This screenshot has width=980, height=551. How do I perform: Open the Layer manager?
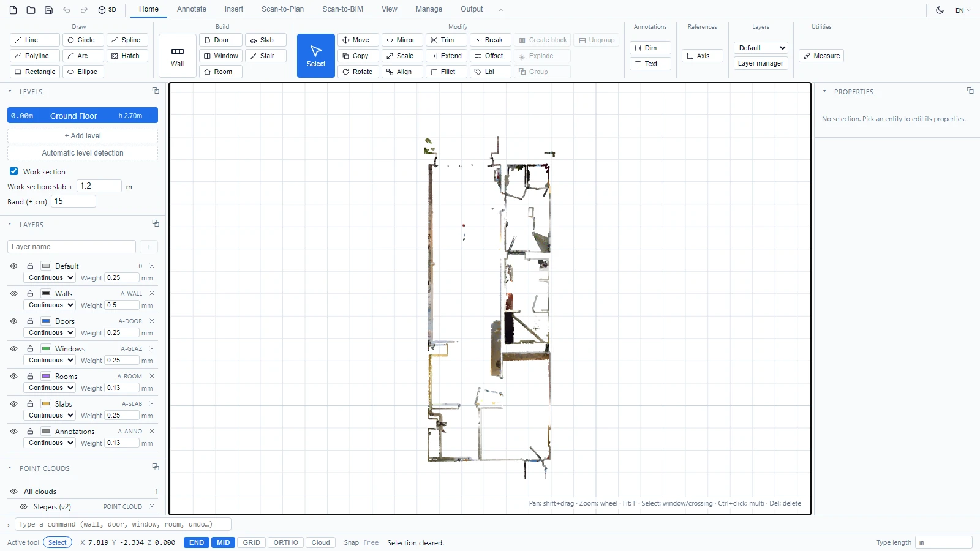pos(761,63)
